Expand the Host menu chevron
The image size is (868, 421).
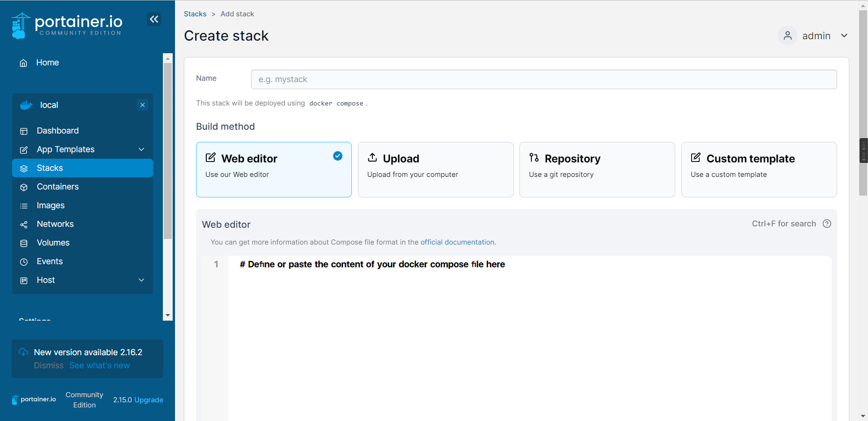[x=141, y=280]
